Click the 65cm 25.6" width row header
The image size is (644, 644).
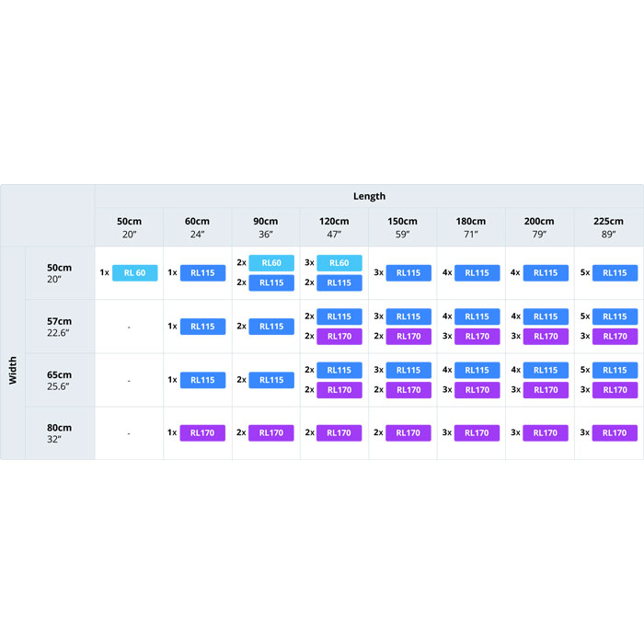click(x=60, y=380)
